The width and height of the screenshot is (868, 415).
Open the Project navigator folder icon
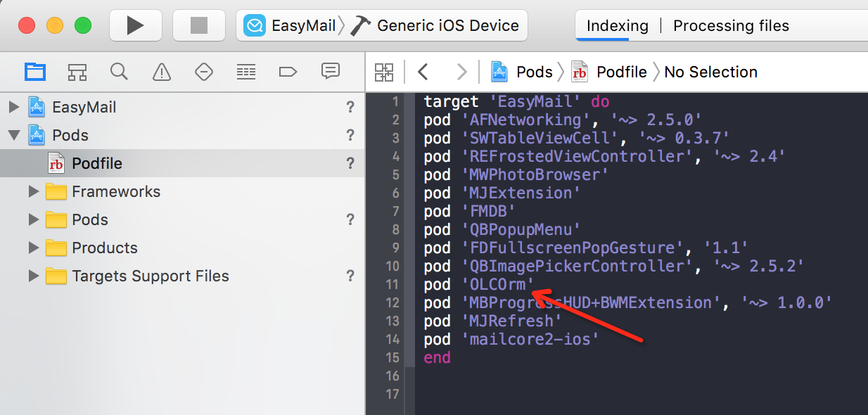[35, 71]
